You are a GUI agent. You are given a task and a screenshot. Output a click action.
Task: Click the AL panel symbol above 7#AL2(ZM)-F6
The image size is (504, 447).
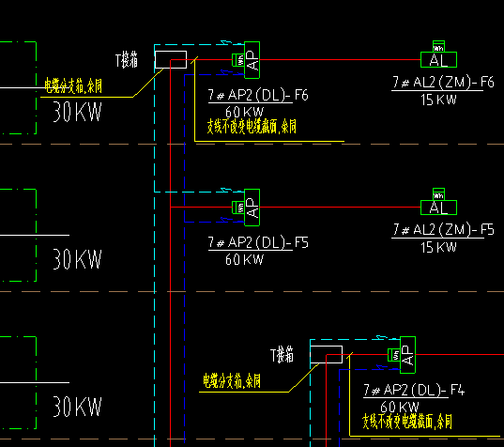[438, 60]
